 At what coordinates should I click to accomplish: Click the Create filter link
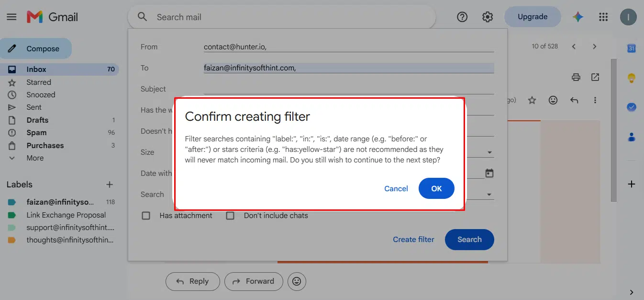click(413, 240)
